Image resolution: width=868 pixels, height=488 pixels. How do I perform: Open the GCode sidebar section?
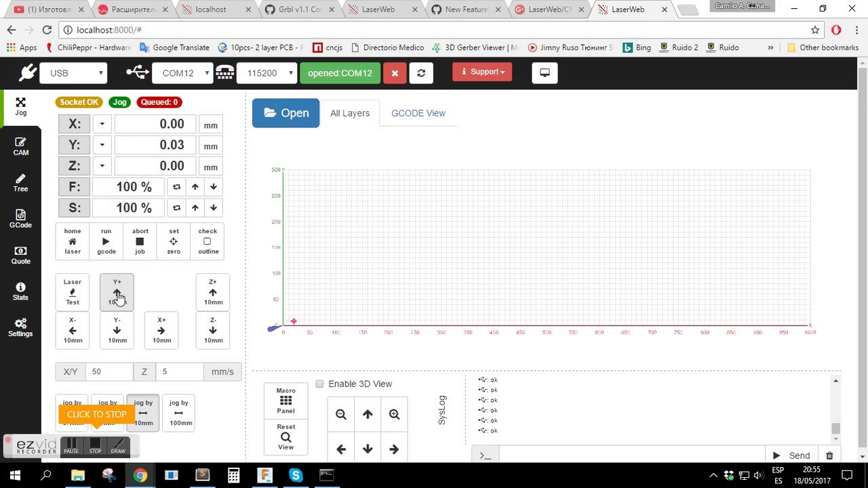[x=20, y=219]
